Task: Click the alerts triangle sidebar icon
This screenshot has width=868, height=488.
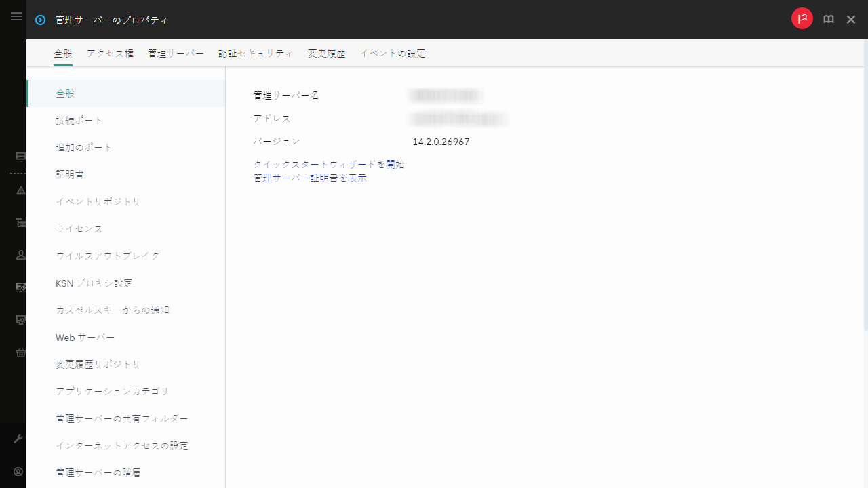Action: tap(20, 190)
